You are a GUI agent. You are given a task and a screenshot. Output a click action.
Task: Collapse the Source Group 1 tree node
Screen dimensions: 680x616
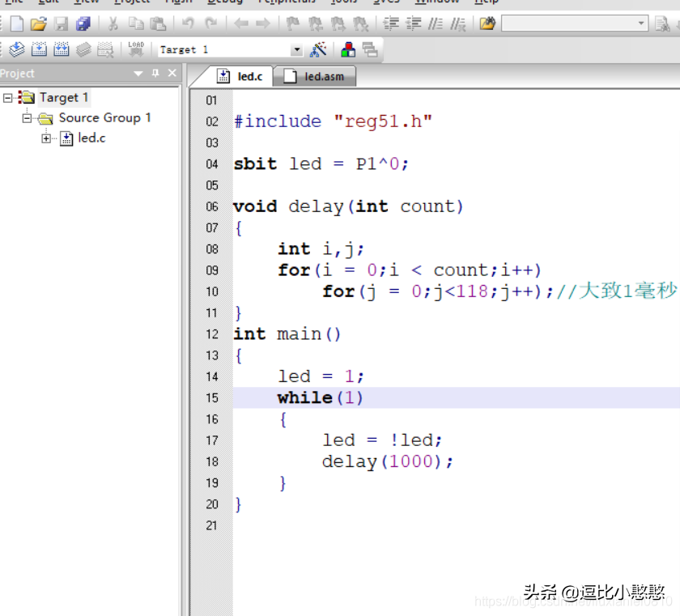click(27, 118)
